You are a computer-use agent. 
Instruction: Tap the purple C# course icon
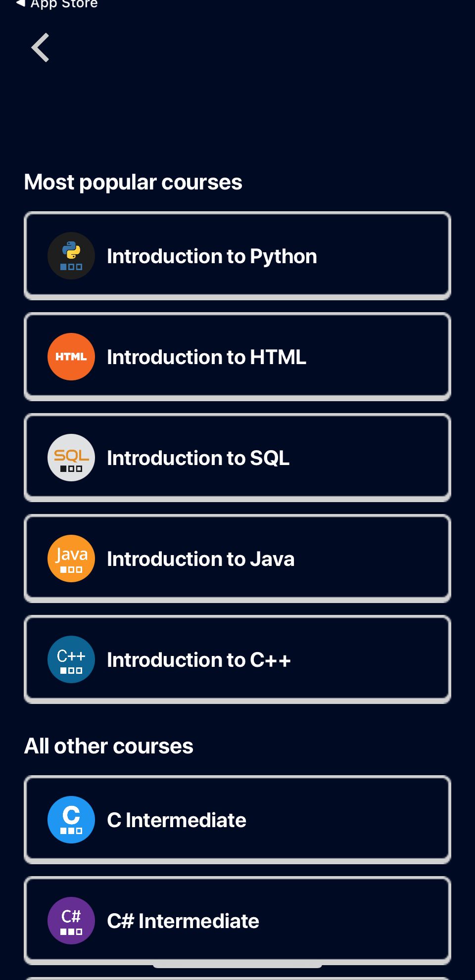(71, 921)
